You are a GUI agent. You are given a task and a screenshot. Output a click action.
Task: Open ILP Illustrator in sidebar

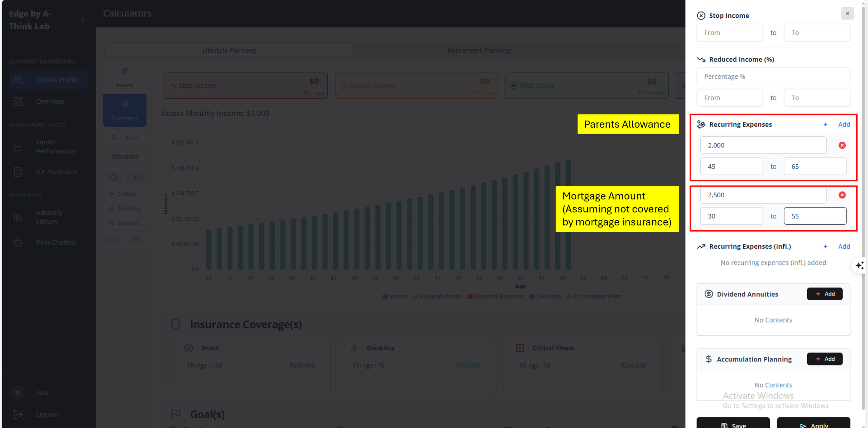coord(49,172)
